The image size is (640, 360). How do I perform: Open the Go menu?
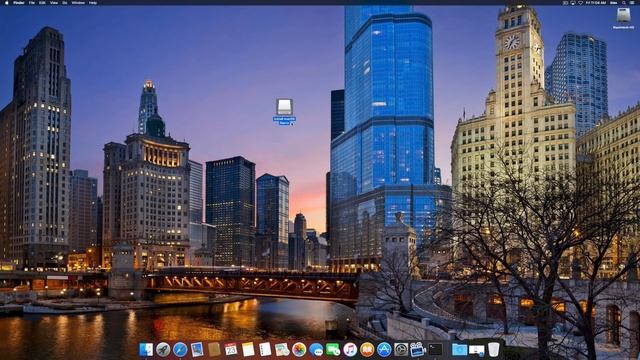click(65, 2)
